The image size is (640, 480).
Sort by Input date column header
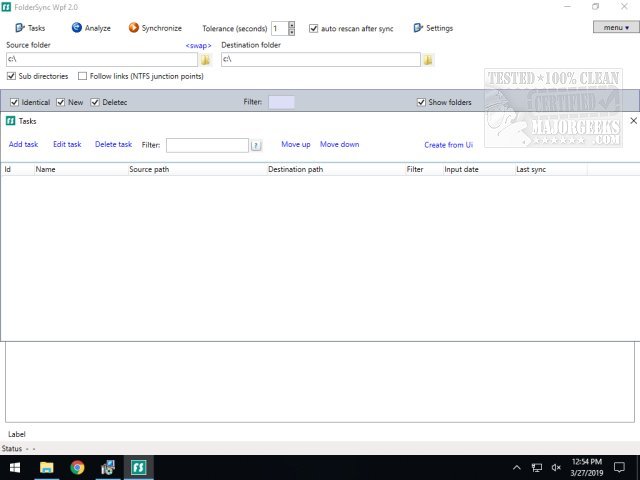[479, 169]
